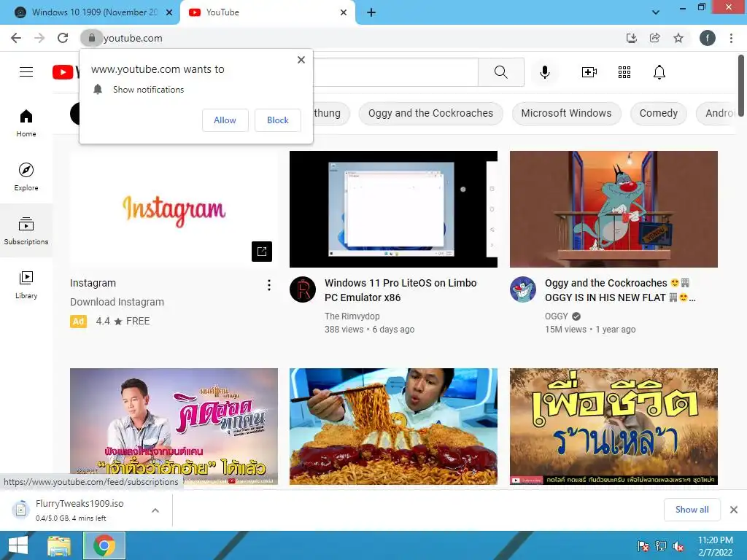Click the muted volume tray icon
The height and width of the screenshot is (560, 747).
[x=678, y=546]
